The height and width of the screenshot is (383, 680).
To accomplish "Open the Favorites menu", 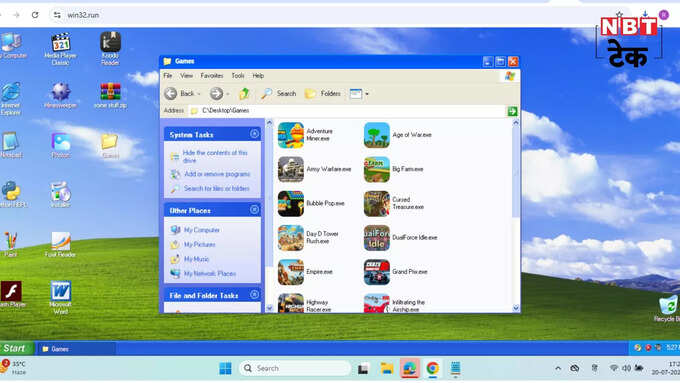I will point(212,75).
